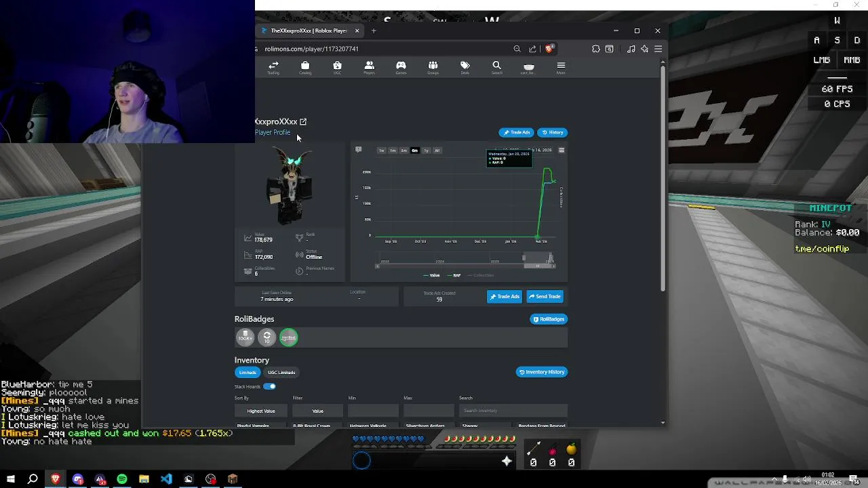Click the browser address bar URL

pyautogui.click(x=311, y=49)
